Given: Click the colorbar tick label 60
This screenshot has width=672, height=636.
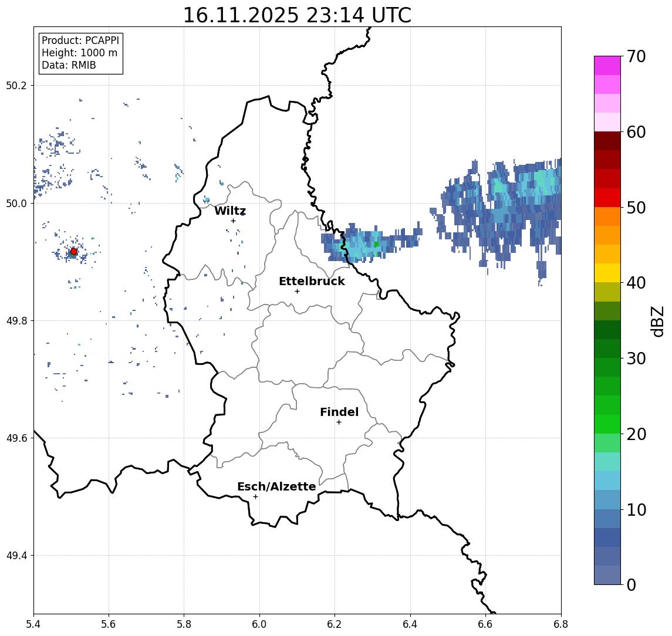Looking at the screenshot, I should (636, 132).
